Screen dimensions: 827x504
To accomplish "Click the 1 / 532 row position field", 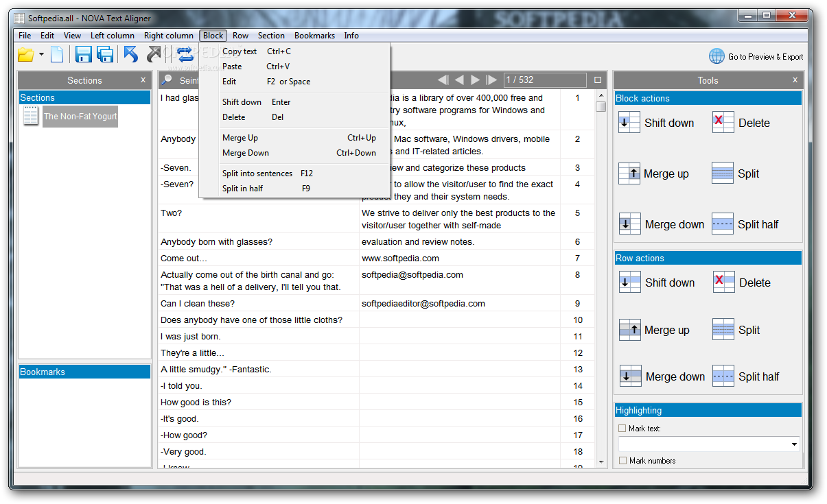I will coord(545,80).
